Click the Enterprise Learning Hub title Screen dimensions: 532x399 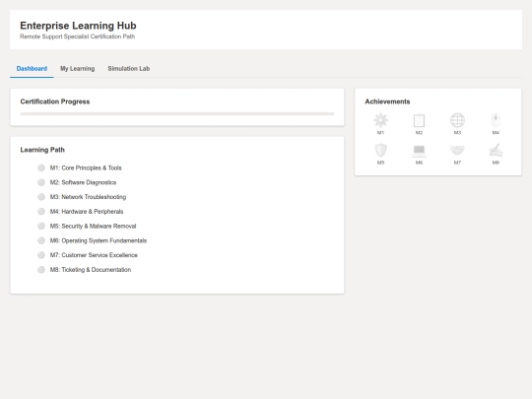78,26
